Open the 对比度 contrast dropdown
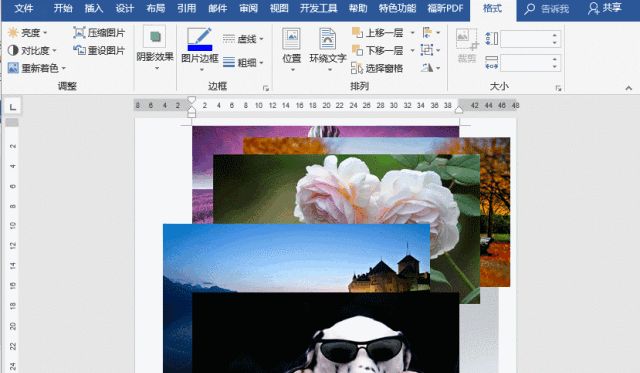The height and width of the screenshot is (373, 640). pyautogui.click(x=32, y=50)
